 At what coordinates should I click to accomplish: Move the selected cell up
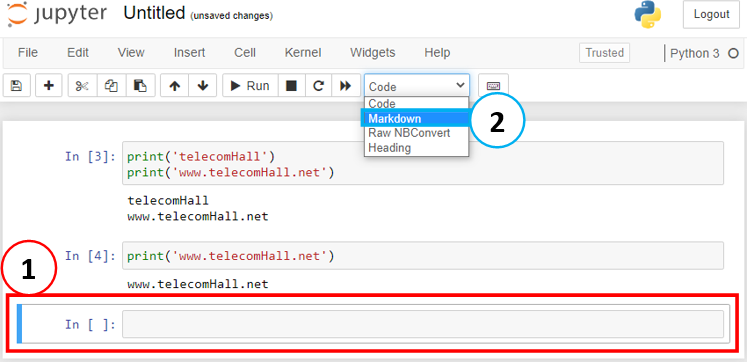pyautogui.click(x=175, y=86)
